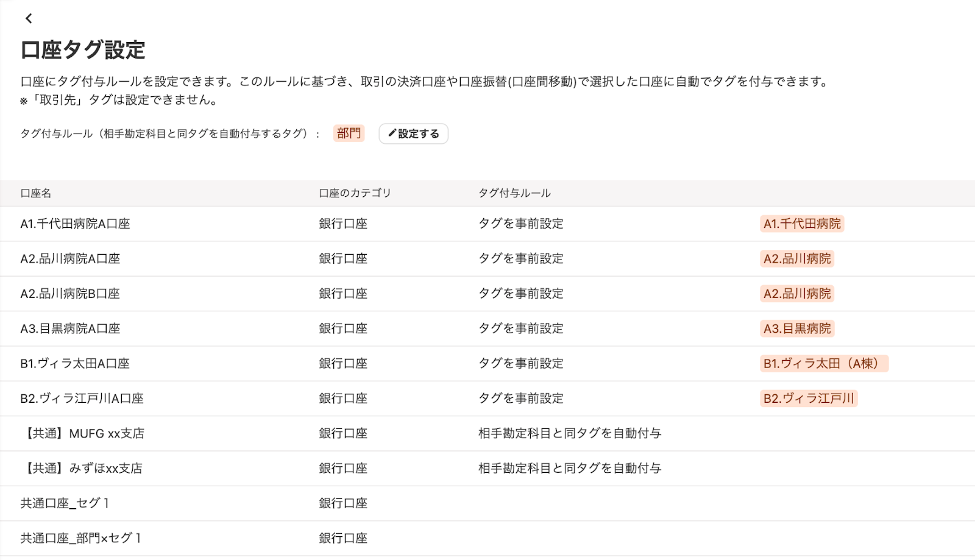975x560 pixels.
Task: Click the A2.品川病院 tag in A口座 row
Action: 797,258
